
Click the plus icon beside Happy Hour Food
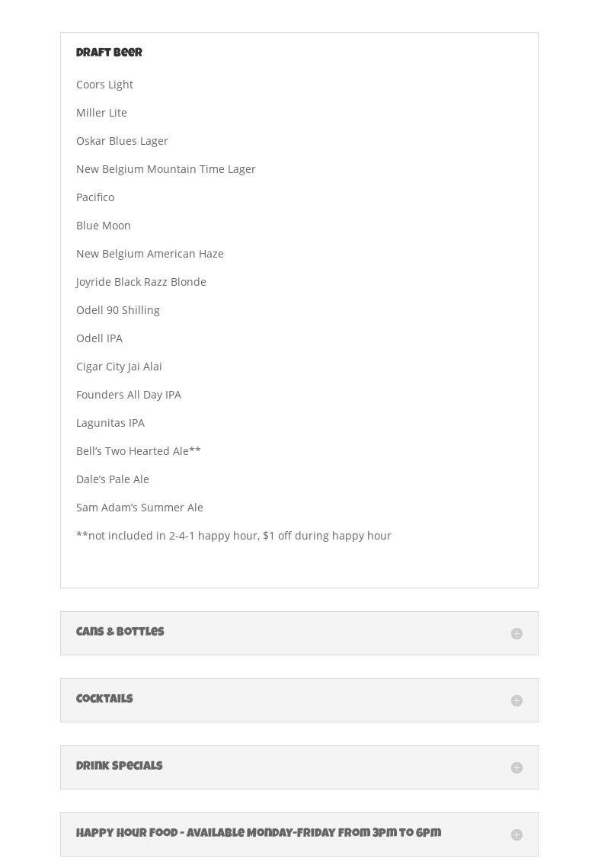pos(516,834)
